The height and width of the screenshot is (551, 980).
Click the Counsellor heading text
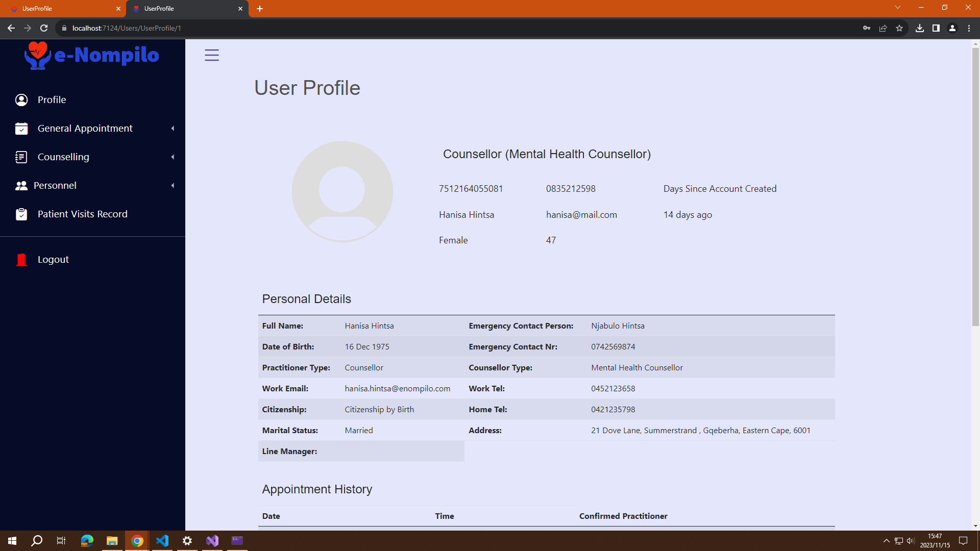point(547,154)
